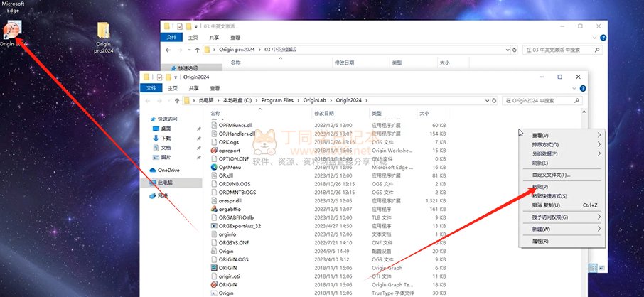Screen dimensions: 644x297
Task: Click the back arrow in 03 中英文激活 window
Action: [x=168, y=50]
